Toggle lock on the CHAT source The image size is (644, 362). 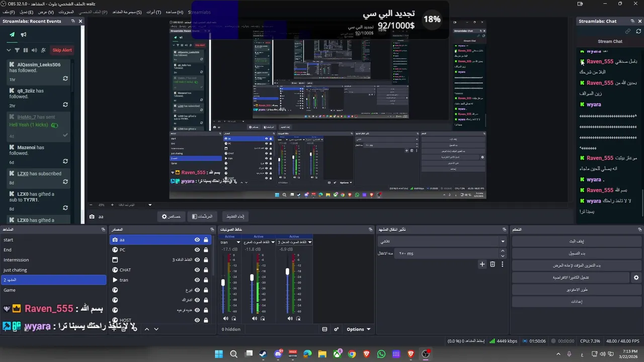click(x=206, y=270)
